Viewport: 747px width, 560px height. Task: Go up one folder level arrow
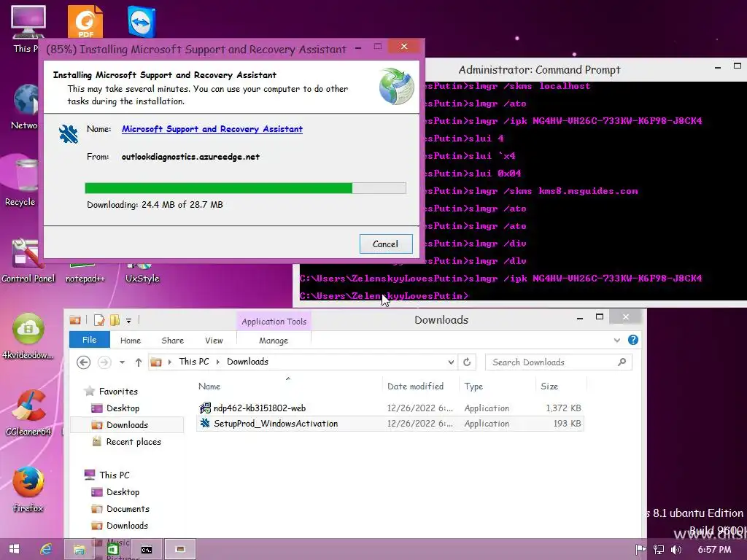point(138,362)
